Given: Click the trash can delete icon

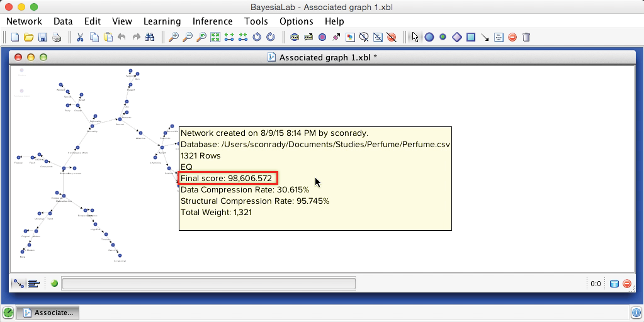Looking at the screenshot, I should (x=526, y=37).
